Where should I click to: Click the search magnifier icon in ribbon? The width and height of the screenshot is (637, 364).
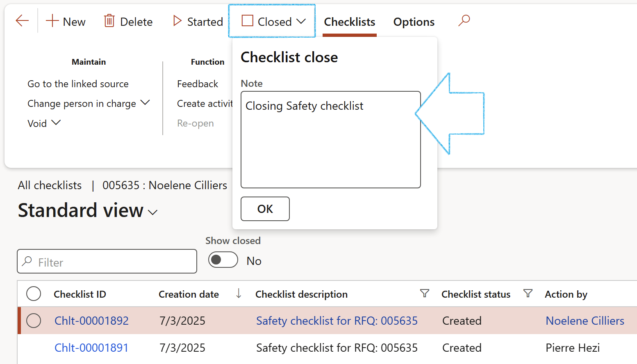(464, 20)
